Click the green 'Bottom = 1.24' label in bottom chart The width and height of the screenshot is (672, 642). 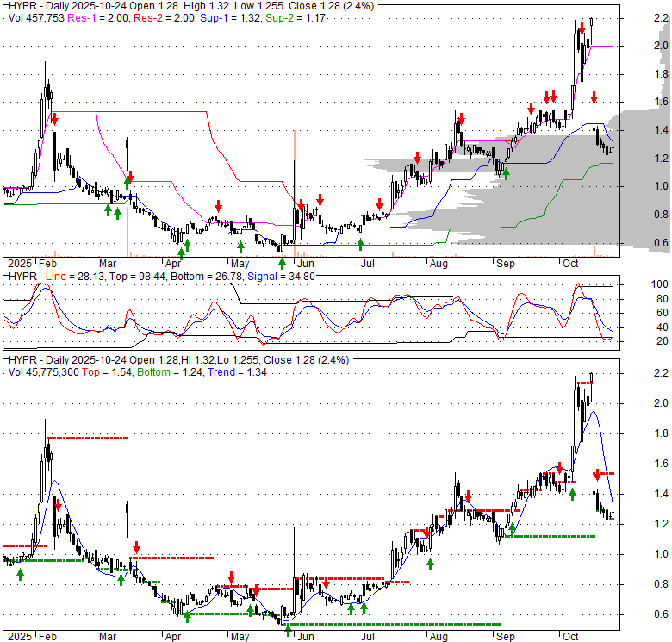tap(170, 372)
